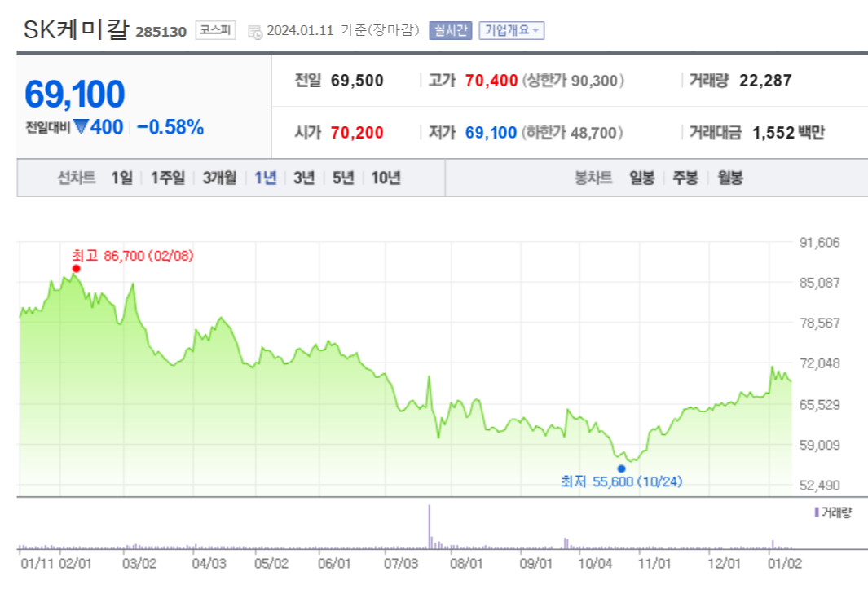Click the 01/11 x-axis date label

coord(37,564)
